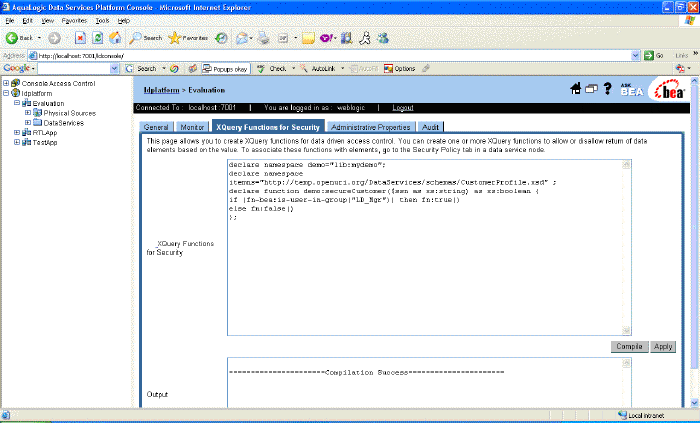Expand the TestApp tree node
700x423 pixels.
pos(17,142)
